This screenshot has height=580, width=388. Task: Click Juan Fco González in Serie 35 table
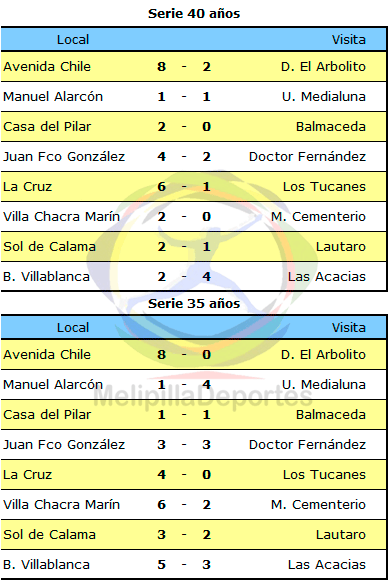tap(64, 444)
